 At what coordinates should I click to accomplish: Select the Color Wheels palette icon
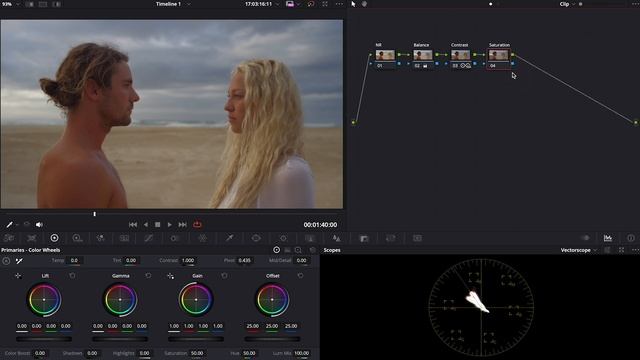pos(54,238)
